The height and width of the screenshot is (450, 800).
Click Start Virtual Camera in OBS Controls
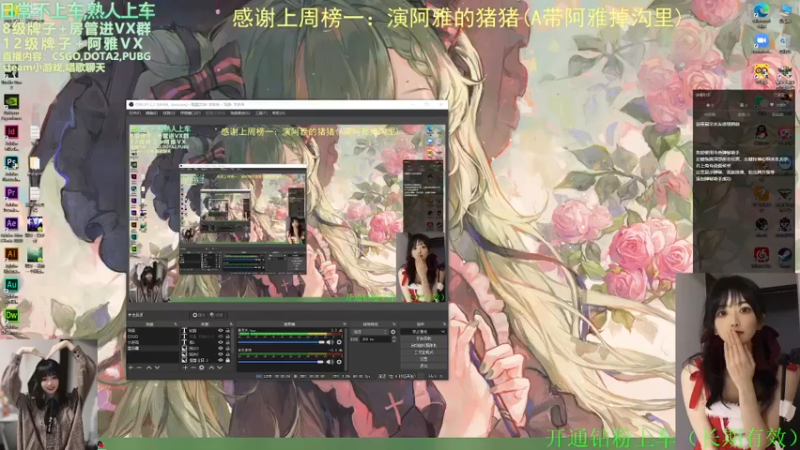click(424, 345)
